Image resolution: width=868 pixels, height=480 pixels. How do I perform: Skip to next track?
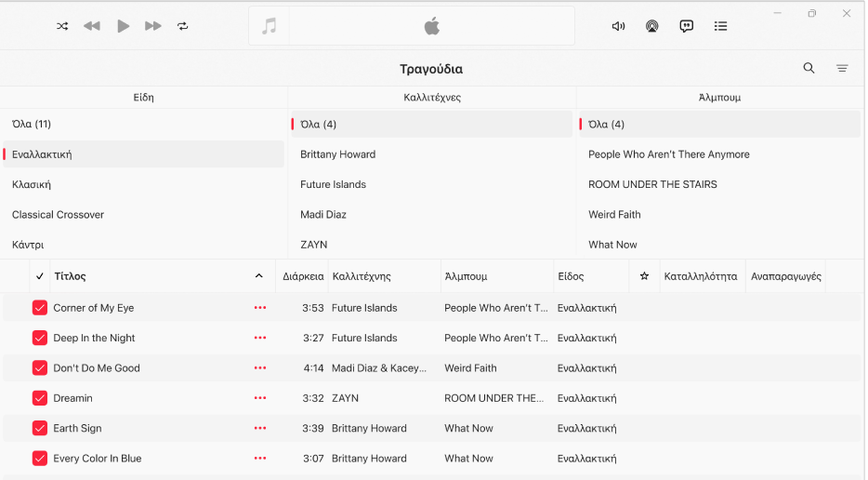point(152,26)
